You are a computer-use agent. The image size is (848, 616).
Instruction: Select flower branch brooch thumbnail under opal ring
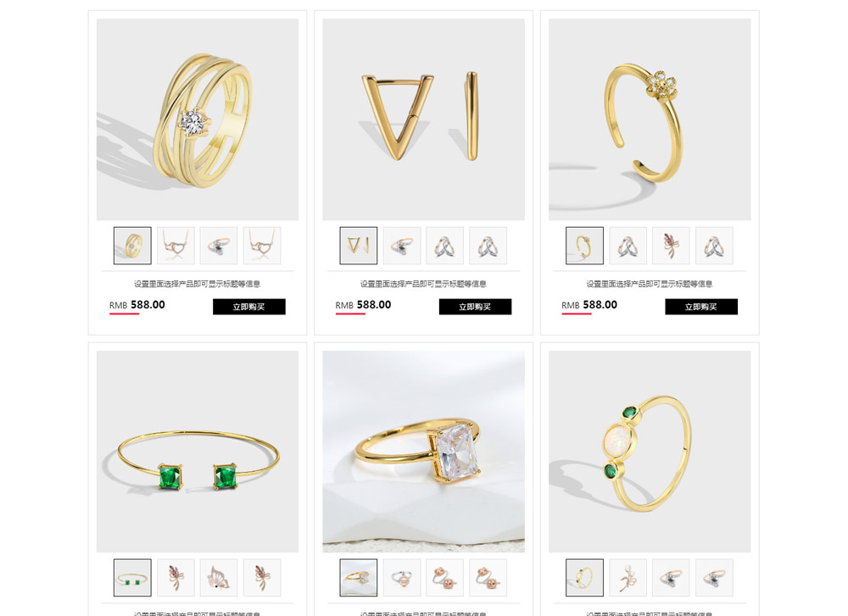[x=628, y=578]
